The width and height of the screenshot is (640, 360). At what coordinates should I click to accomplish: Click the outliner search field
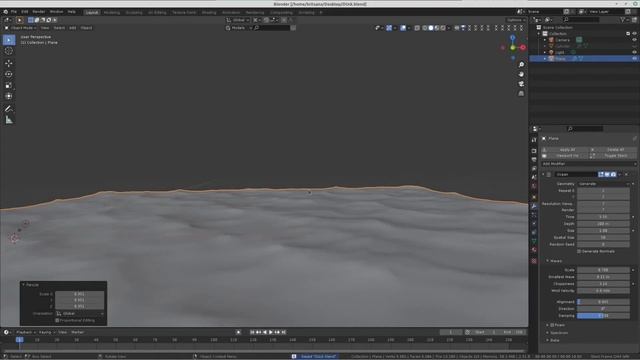pos(581,20)
